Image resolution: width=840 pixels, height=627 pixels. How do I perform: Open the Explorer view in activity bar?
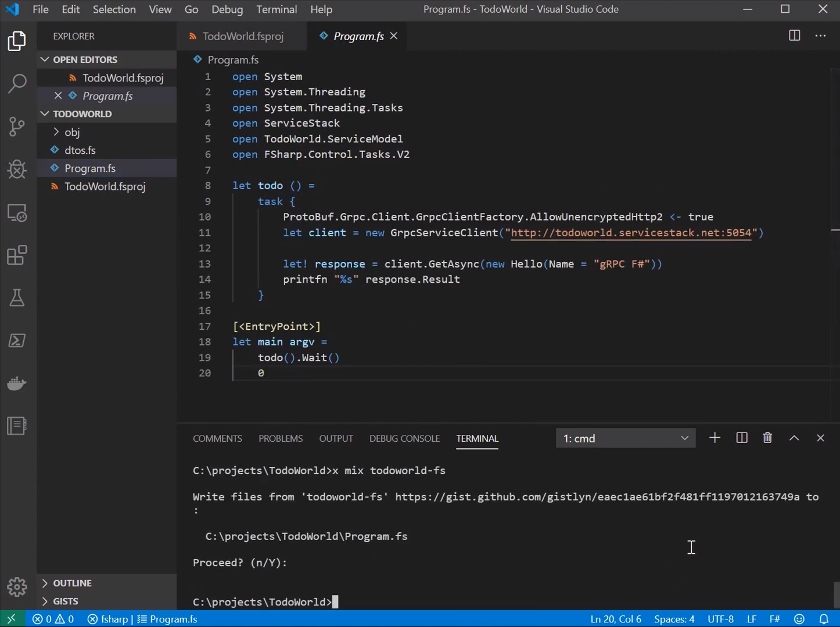[x=17, y=41]
